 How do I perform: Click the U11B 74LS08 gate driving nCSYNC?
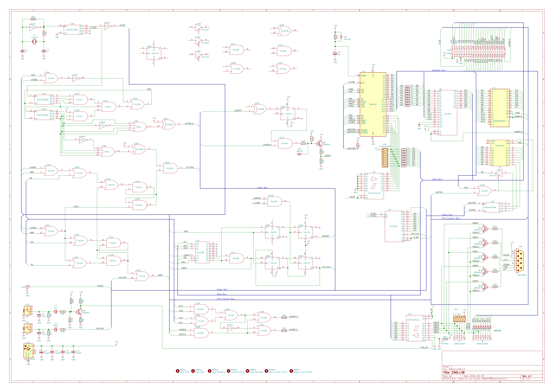click(170, 168)
